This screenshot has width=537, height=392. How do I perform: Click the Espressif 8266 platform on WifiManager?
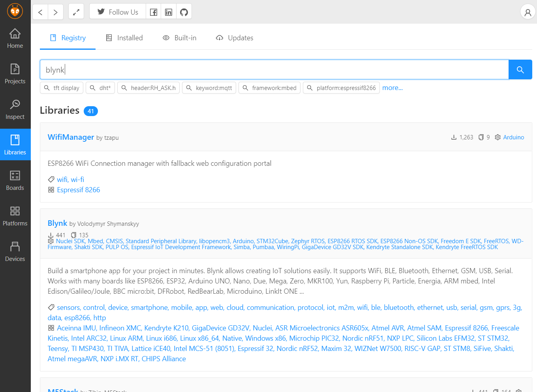click(x=79, y=190)
